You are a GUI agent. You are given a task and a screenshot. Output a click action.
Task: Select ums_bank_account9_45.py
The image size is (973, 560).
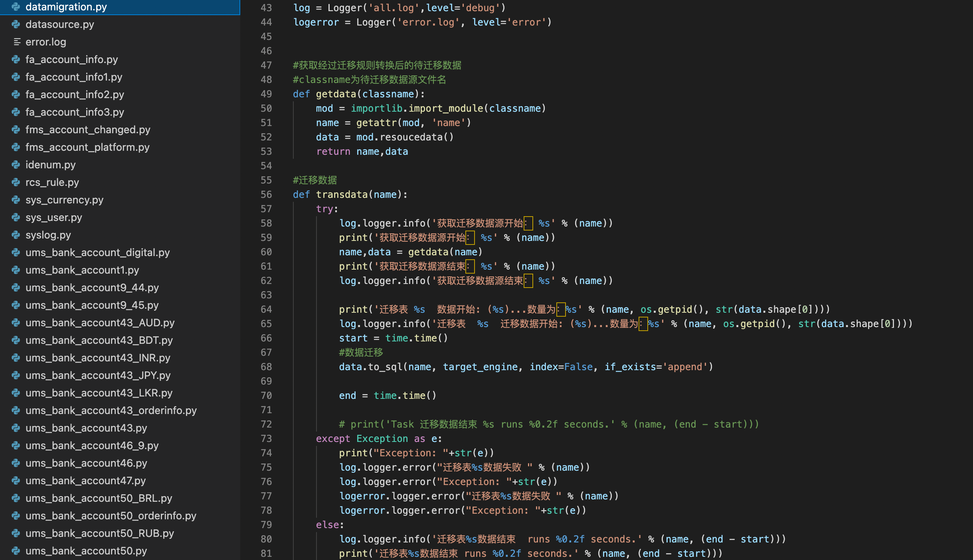coord(120,305)
